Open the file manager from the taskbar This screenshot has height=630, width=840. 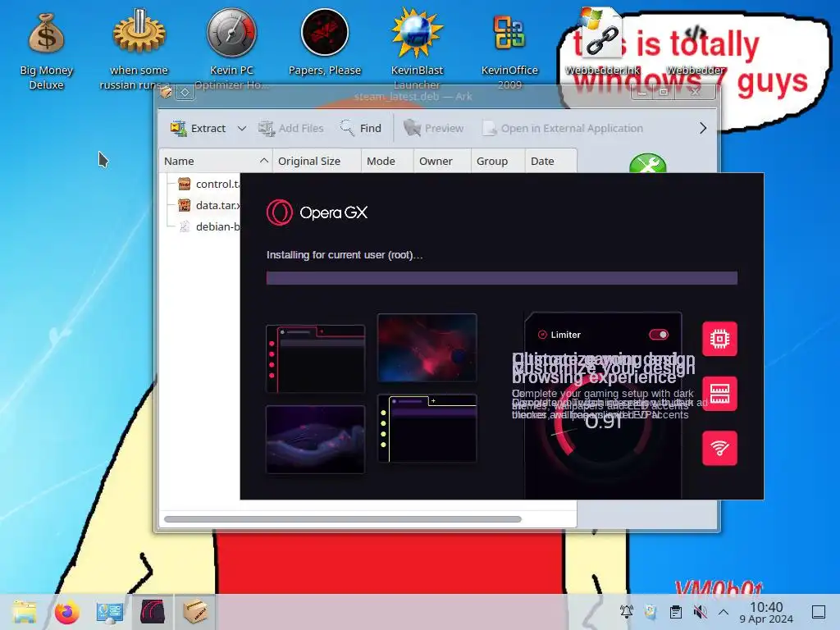coord(25,612)
